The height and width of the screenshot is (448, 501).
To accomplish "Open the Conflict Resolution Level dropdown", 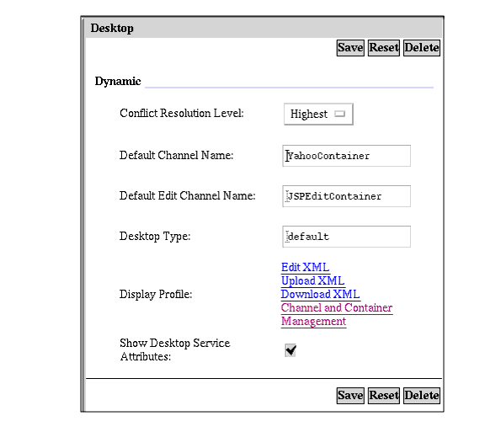I will coord(318,114).
